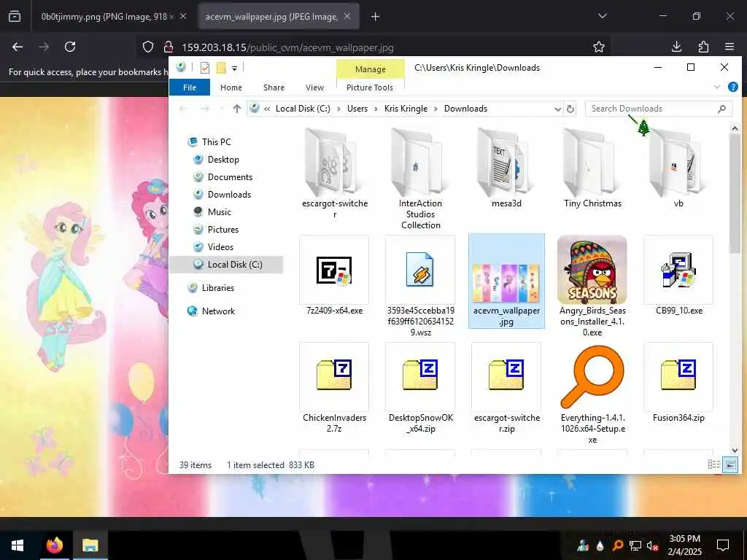Select Libraries in navigation pane

tap(217, 287)
